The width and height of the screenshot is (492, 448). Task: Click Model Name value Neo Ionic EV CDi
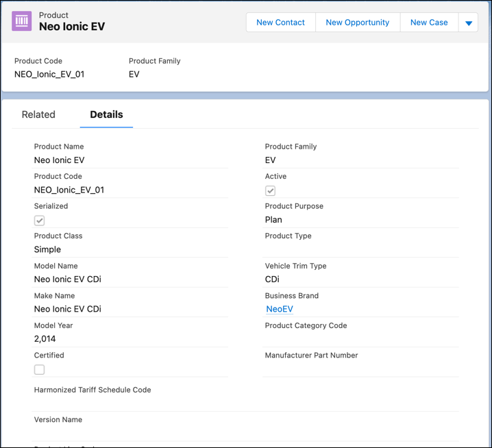point(67,279)
